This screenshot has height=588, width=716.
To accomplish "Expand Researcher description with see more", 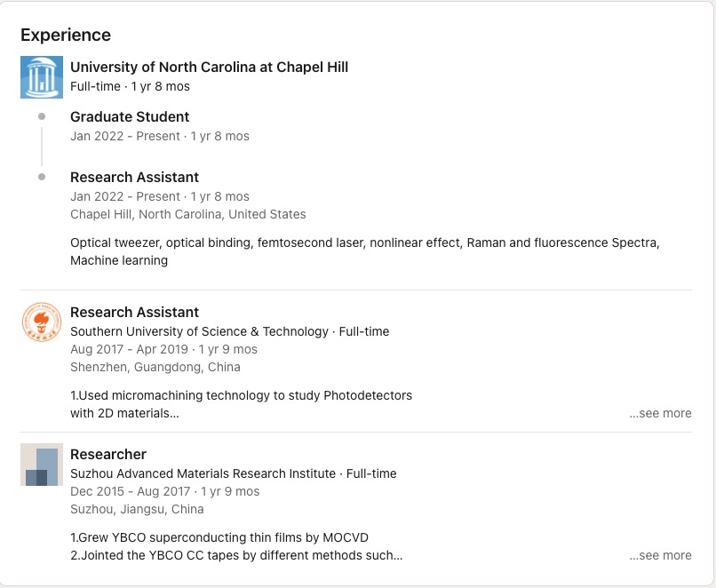I will tap(660, 555).
